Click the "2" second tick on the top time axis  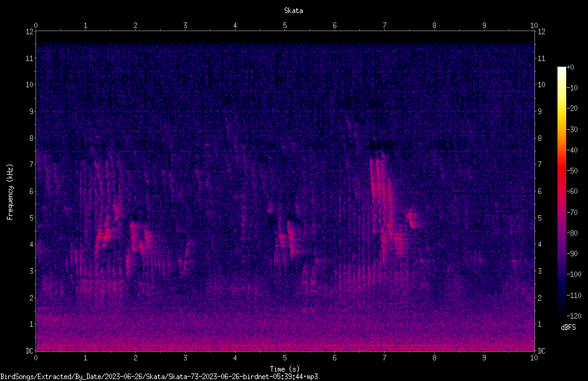point(135,26)
